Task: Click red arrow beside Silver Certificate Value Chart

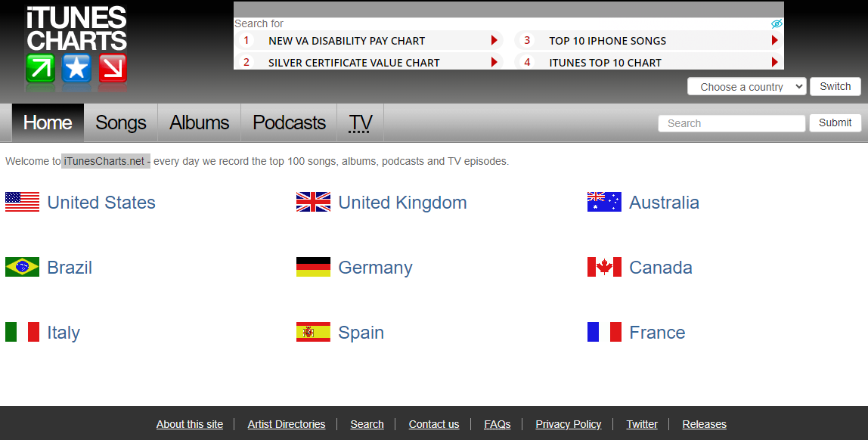Action: [494, 63]
